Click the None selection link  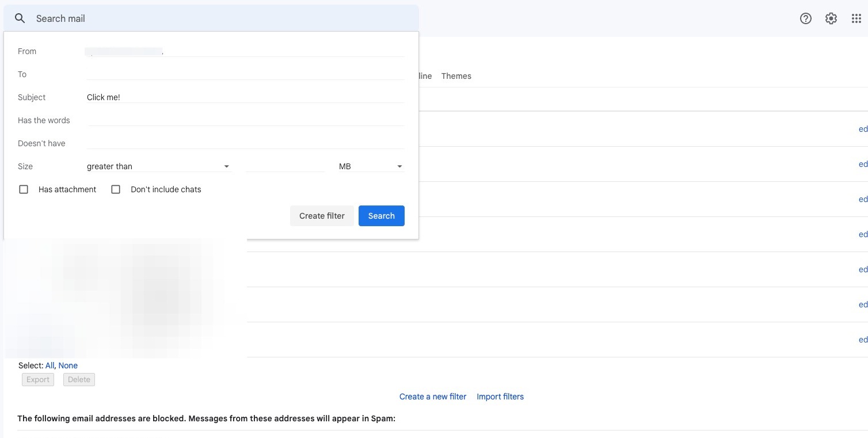pyautogui.click(x=68, y=365)
